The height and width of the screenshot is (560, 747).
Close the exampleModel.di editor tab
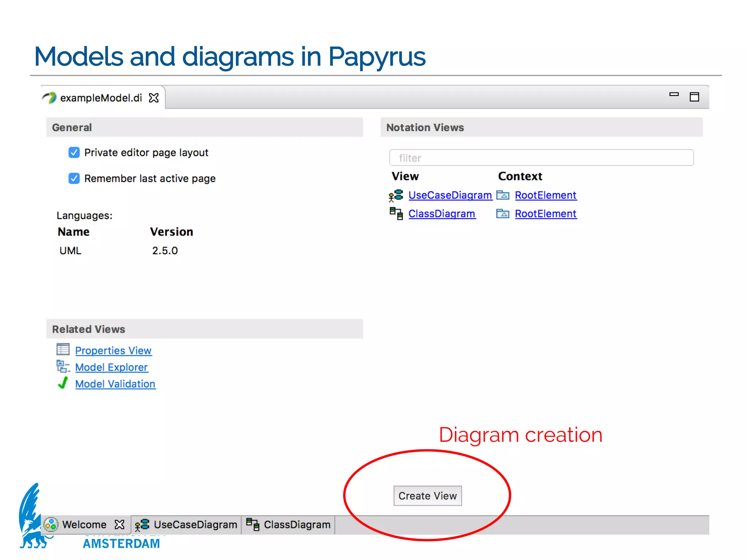click(x=154, y=98)
